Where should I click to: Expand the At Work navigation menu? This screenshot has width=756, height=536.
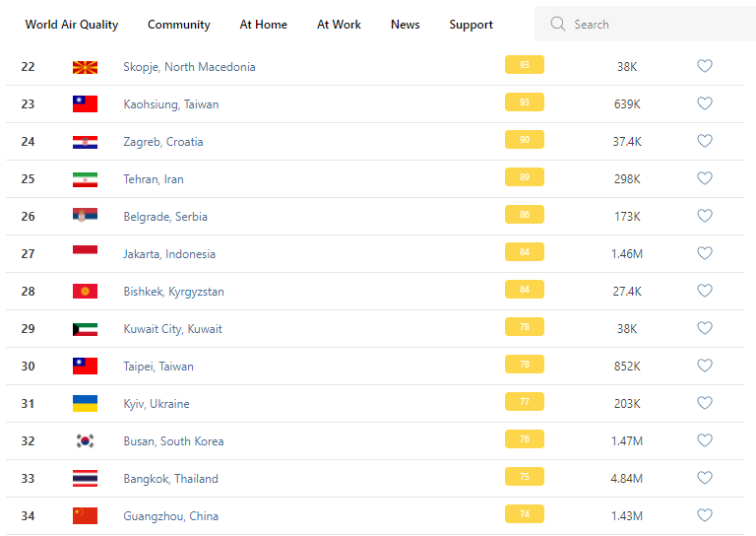tap(339, 25)
